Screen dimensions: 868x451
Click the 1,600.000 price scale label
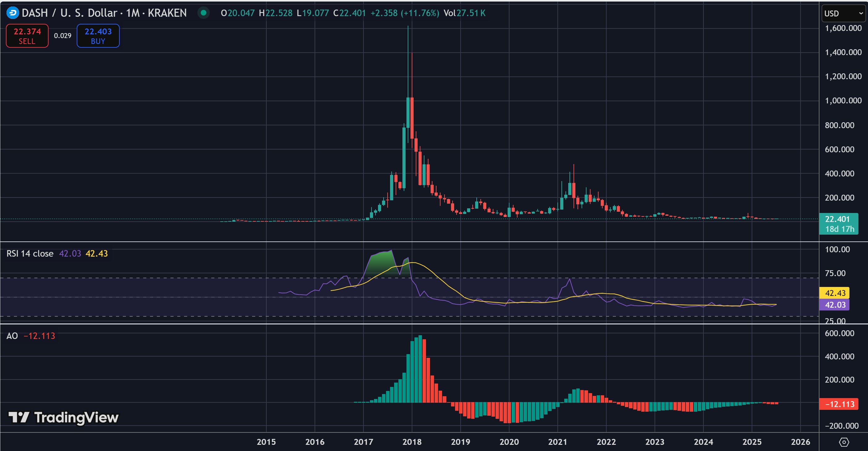point(843,28)
